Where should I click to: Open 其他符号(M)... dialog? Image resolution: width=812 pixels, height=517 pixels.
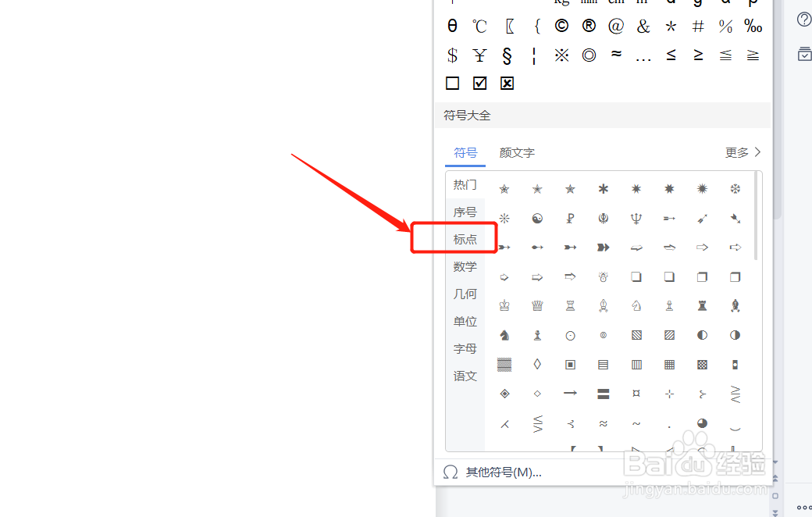pos(492,472)
